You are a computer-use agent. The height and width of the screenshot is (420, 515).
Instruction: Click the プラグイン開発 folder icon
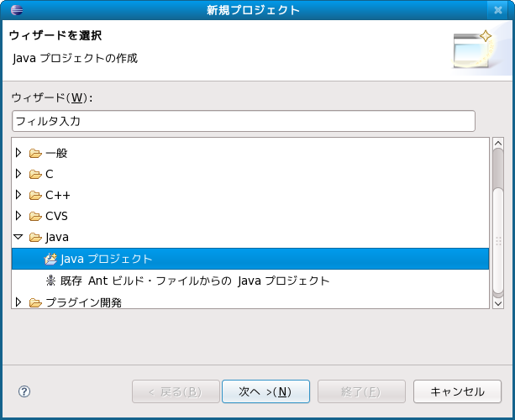coord(35,302)
